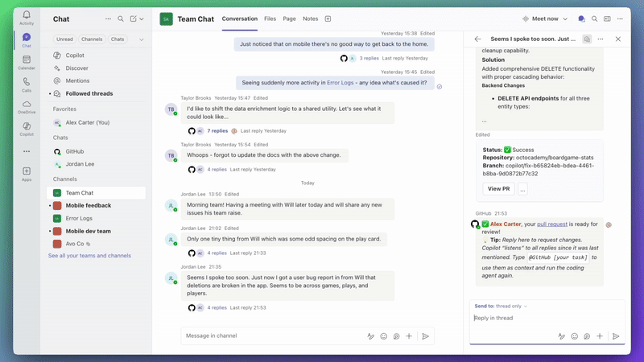
Task: Insert emoji in channel compose box
Action: coord(384,336)
